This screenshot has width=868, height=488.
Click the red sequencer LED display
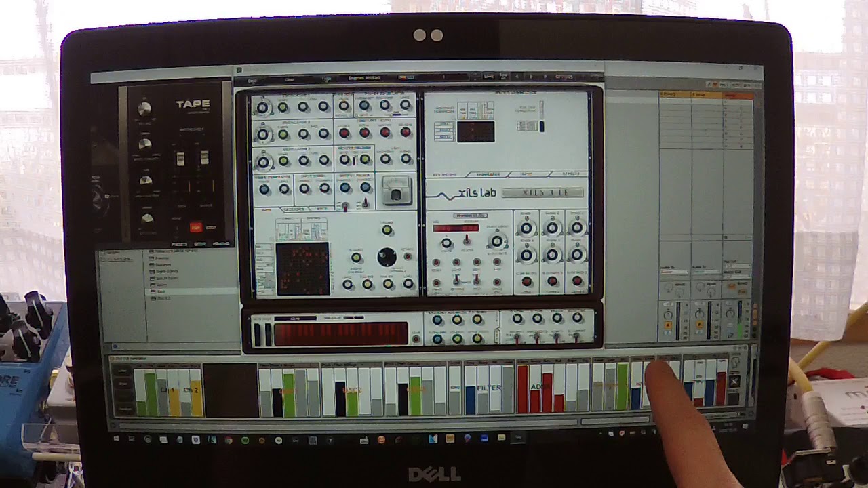pyautogui.click(x=456, y=228)
